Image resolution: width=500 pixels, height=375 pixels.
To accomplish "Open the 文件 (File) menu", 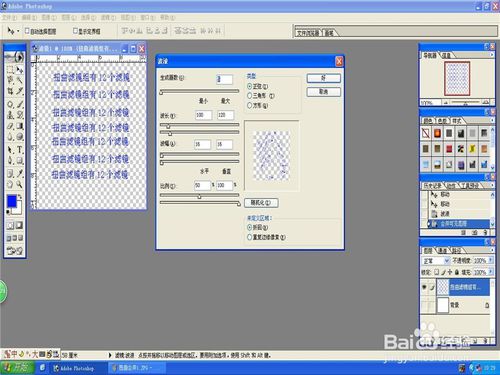I will pos(9,17).
